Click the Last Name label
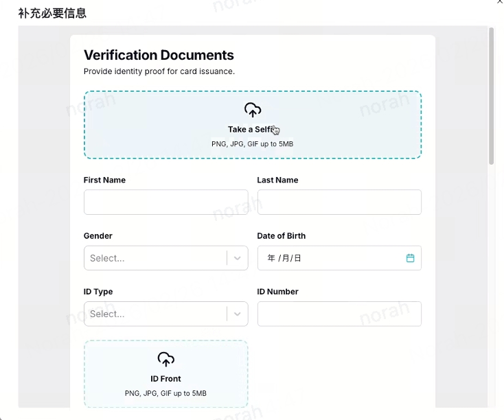Viewport: 504px width, 420px height. (x=277, y=180)
